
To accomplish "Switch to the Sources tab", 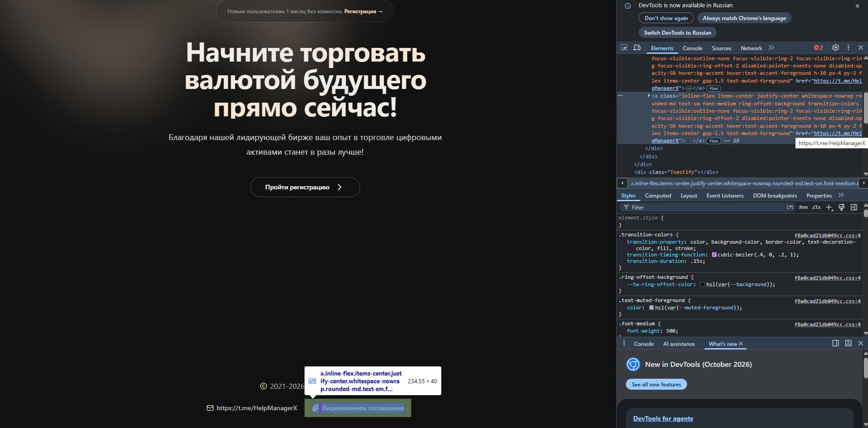I will [x=721, y=48].
